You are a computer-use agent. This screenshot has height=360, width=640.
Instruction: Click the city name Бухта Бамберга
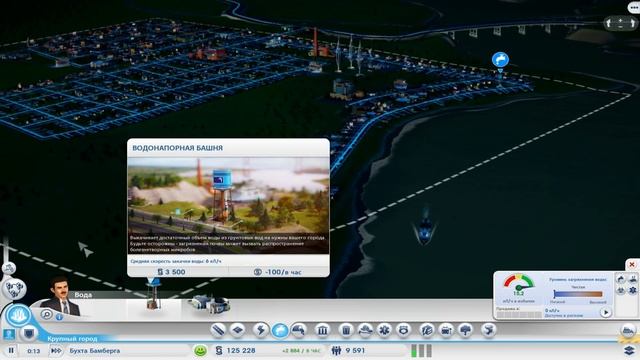coord(95,351)
